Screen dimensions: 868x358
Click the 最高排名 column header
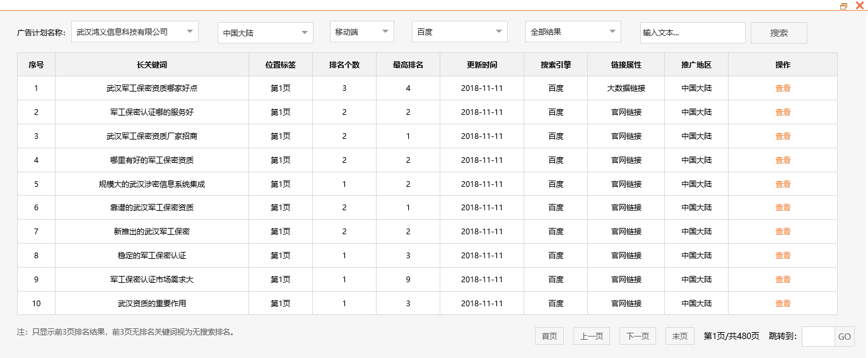pyautogui.click(x=408, y=64)
